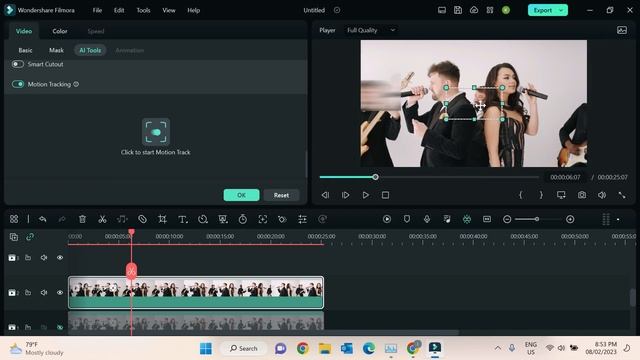
Task: Select the Crop tool in timeline toolbar
Action: tap(162, 219)
